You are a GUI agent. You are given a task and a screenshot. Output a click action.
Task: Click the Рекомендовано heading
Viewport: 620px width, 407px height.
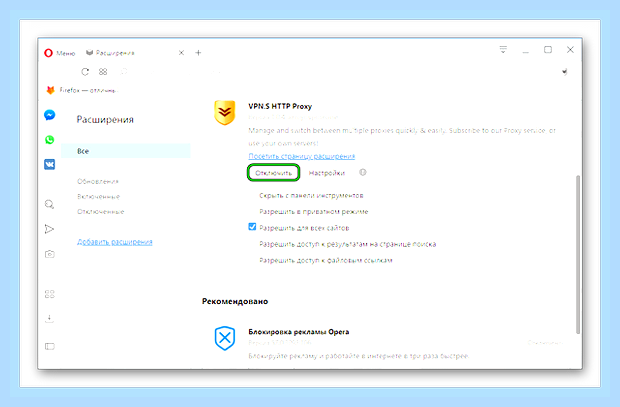click(x=235, y=301)
